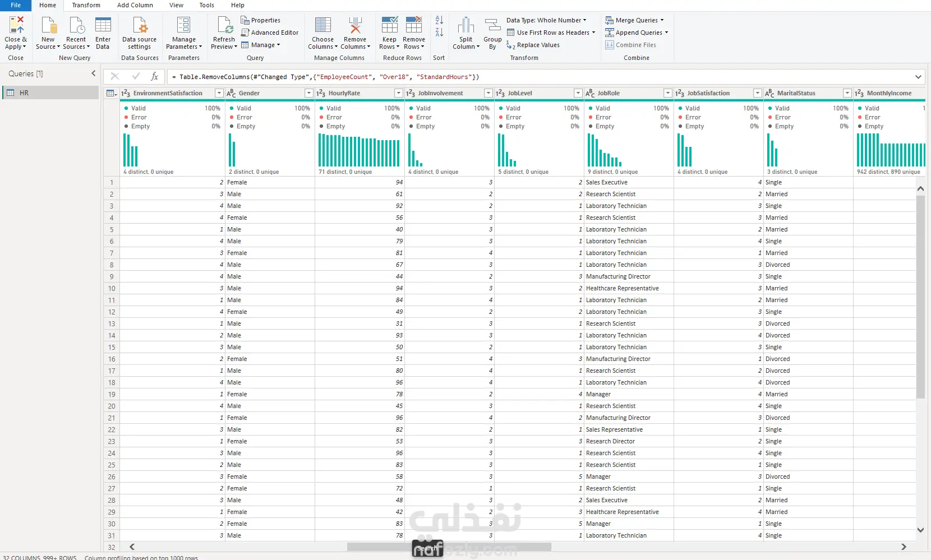Click the Close & Apply icon
Image resolution: width=931 pixels, height=560 pixels.
coord(16,25)
